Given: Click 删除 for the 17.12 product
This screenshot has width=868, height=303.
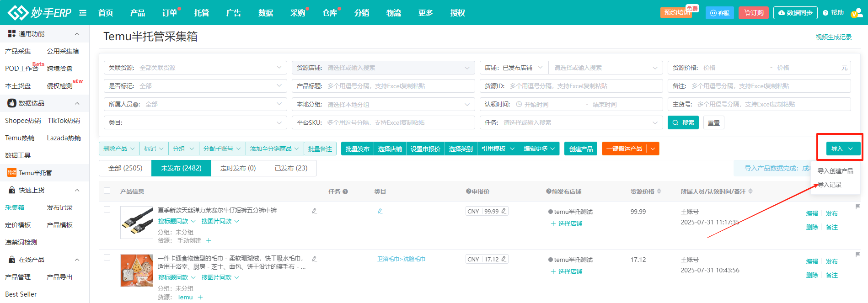Looking at the screenshot, I should (x=812, y=275).
